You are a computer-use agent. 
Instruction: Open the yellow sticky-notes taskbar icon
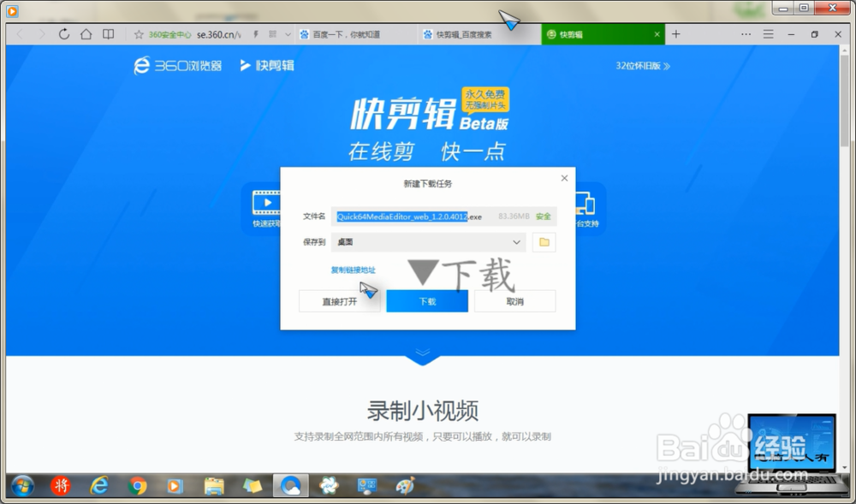coord(253,485)
